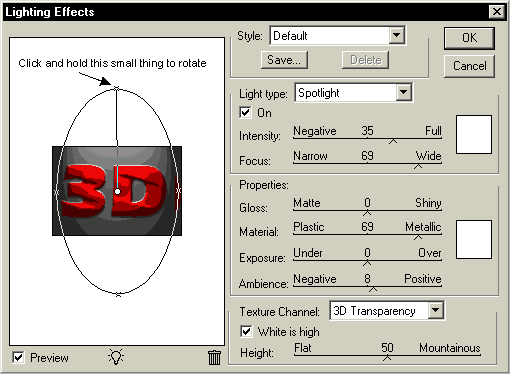The image size is (510, 374).
Task: Click the Shiny label
Action: (428, 202)
